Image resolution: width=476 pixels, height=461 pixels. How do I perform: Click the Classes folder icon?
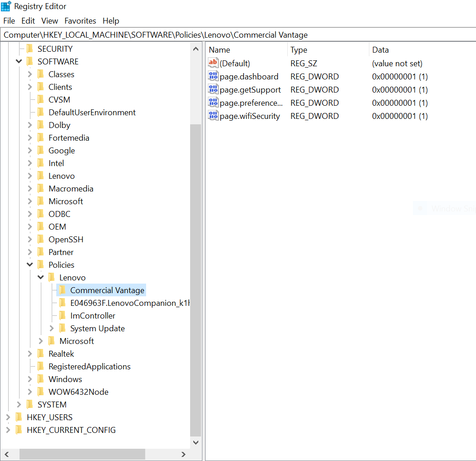(41, 74)
